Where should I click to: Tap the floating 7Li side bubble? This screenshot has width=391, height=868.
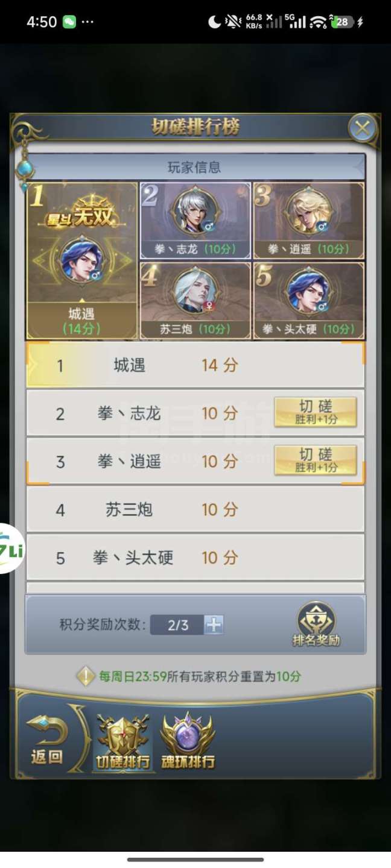point(11,549)
